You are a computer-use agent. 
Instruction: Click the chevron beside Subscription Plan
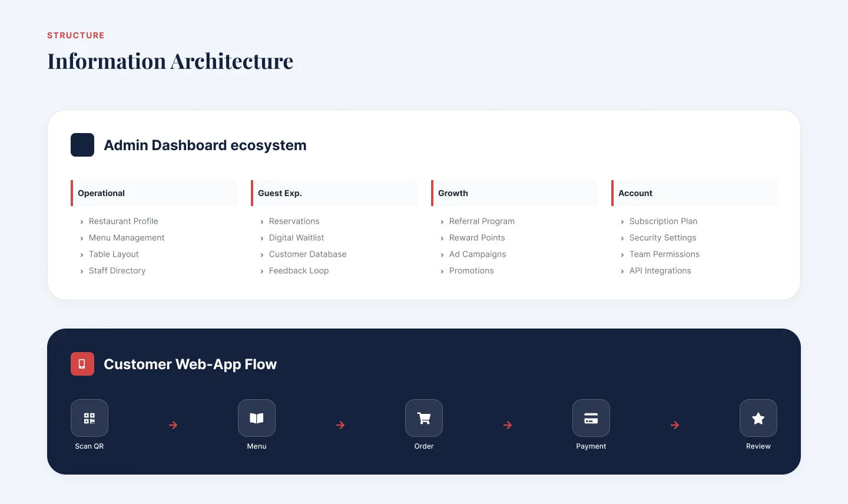pos(622,222)
